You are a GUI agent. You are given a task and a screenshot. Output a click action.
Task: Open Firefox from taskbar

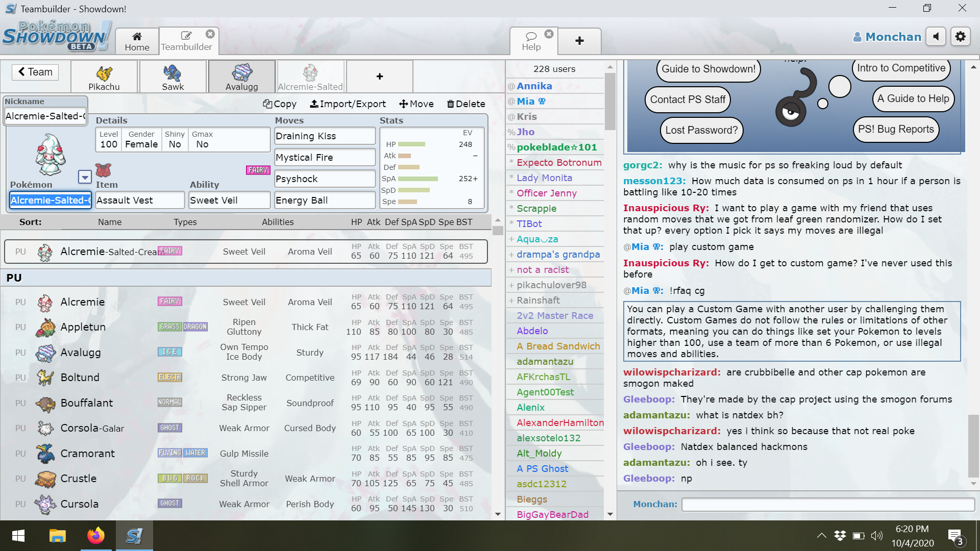[x=95, y=536]
